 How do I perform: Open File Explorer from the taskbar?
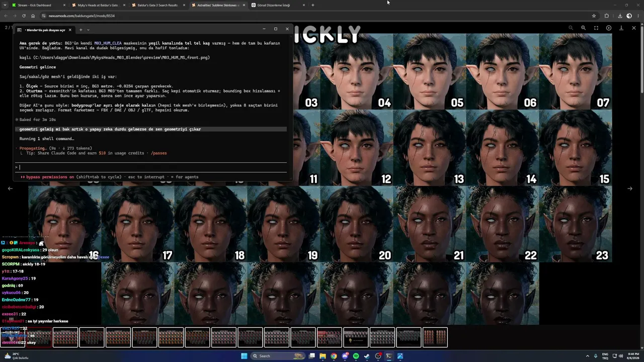pos(323,356)
